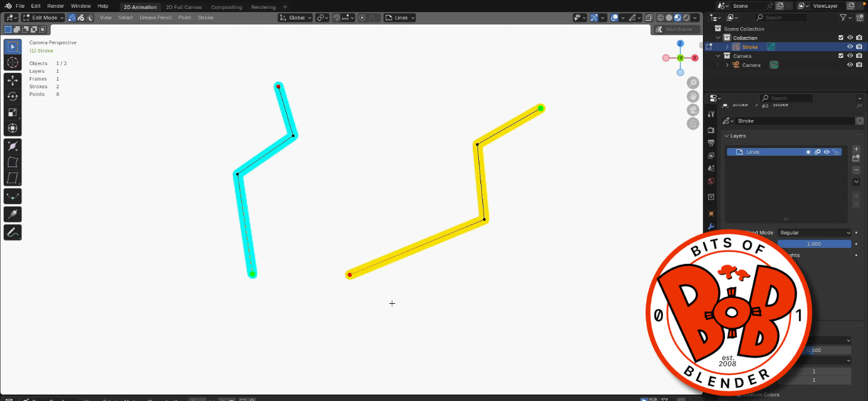Open the World properties tab icon

pyautogui.click(x=711, y=181)
